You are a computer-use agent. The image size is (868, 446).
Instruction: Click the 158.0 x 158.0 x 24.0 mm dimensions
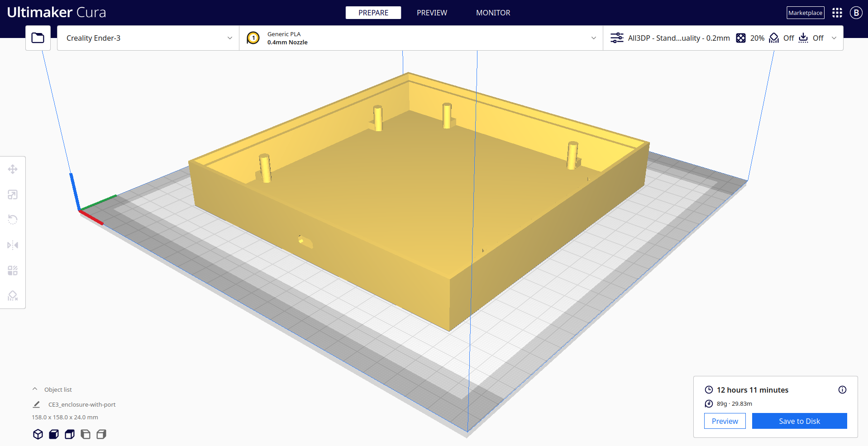tap(65, 417)
